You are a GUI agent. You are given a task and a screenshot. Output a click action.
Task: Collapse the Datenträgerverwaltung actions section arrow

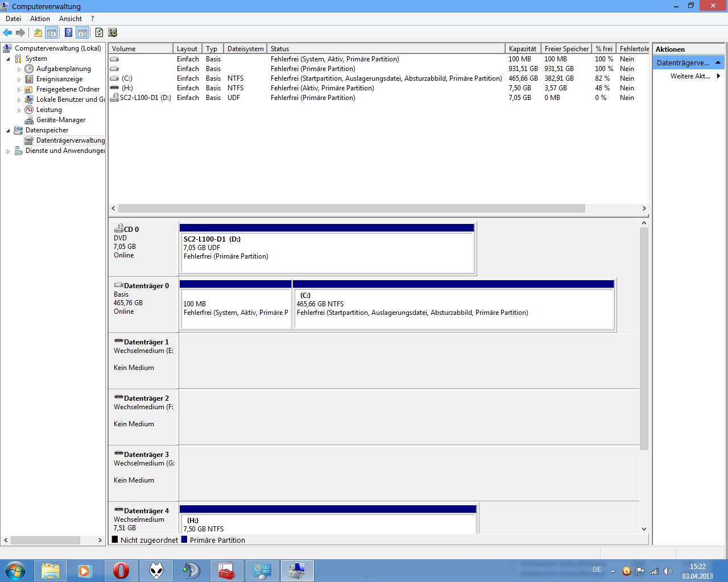pyautogui.click(x=718, y=63)
